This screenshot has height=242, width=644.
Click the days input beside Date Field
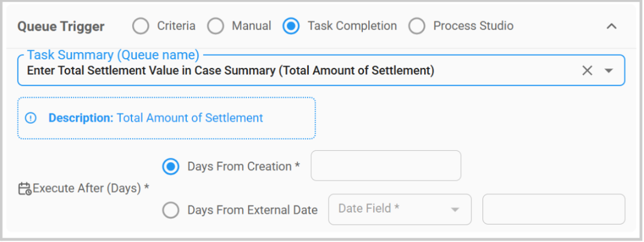point(553,209)
